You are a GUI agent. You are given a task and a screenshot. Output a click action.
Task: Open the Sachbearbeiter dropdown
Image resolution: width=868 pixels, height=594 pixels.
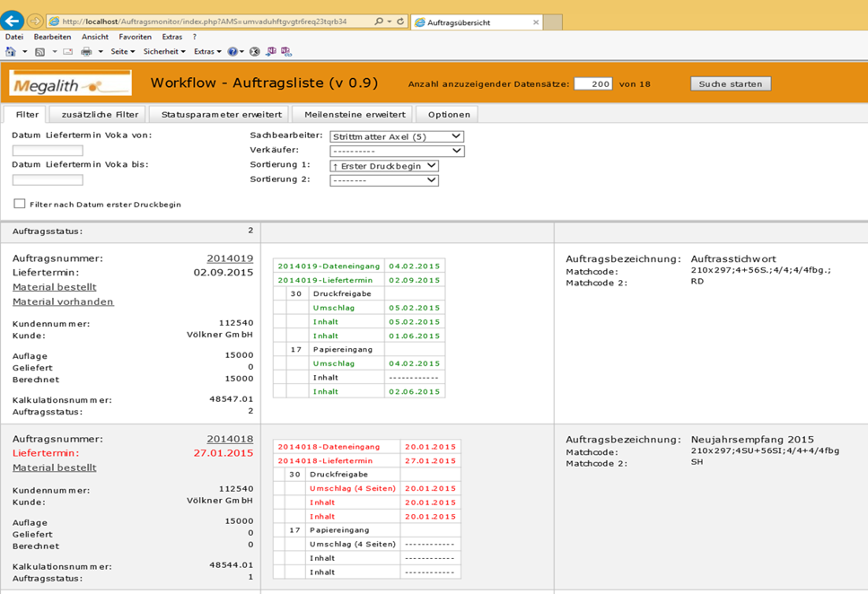[396, 136]
